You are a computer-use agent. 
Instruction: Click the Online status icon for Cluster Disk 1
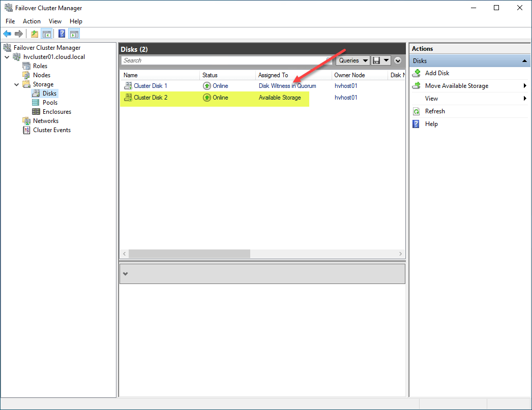(206, 86)
